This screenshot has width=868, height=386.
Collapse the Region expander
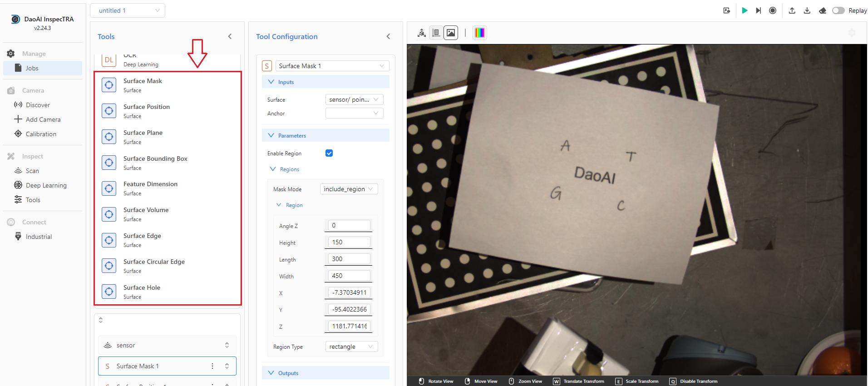(290, 205)
